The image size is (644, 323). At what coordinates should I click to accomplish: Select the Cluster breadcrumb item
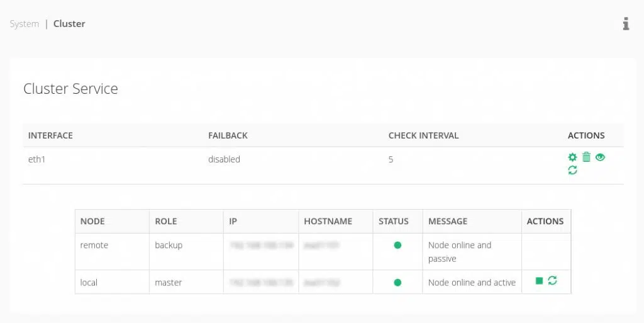[x=69, y=24]
